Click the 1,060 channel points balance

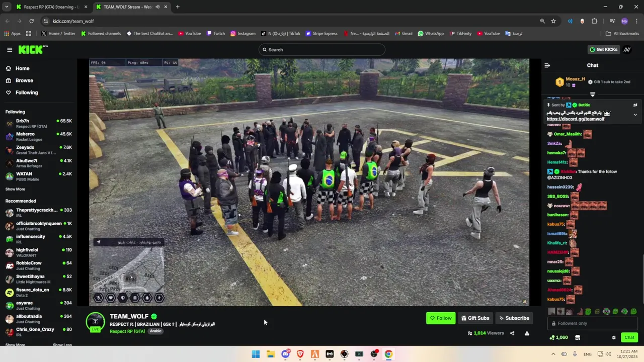pyautogui.click(x=558, y=337)
